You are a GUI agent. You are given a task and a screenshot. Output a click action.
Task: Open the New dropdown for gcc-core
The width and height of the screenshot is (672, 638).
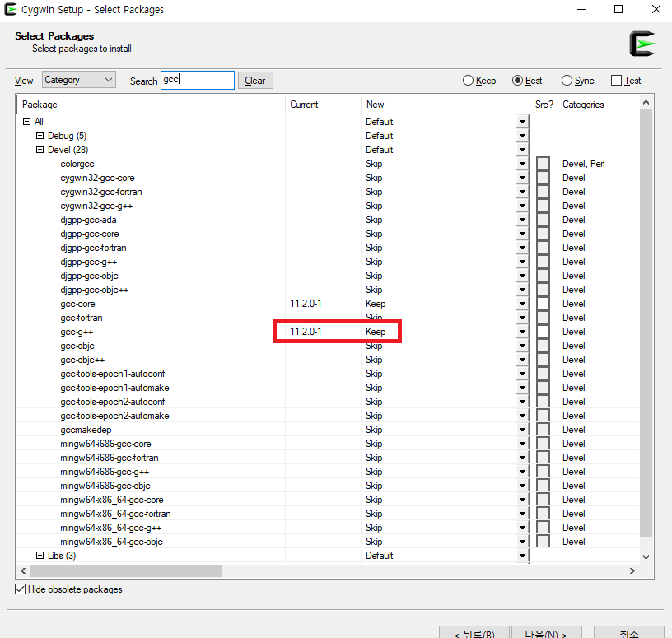click(522, 304)
